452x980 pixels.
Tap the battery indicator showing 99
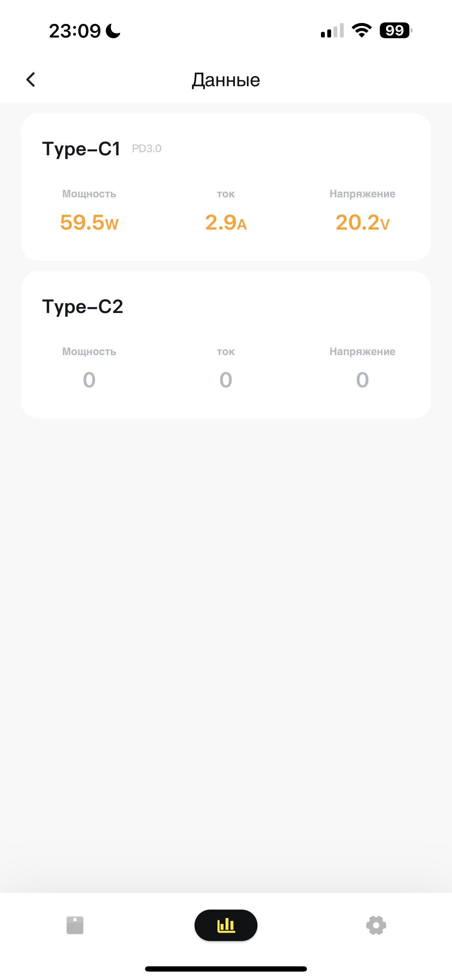pyautogui.click(x=396, y=30)
